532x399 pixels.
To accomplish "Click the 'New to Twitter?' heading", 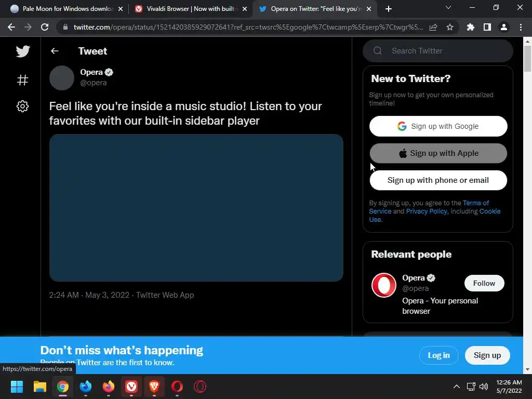I will (x=410, y=78).
